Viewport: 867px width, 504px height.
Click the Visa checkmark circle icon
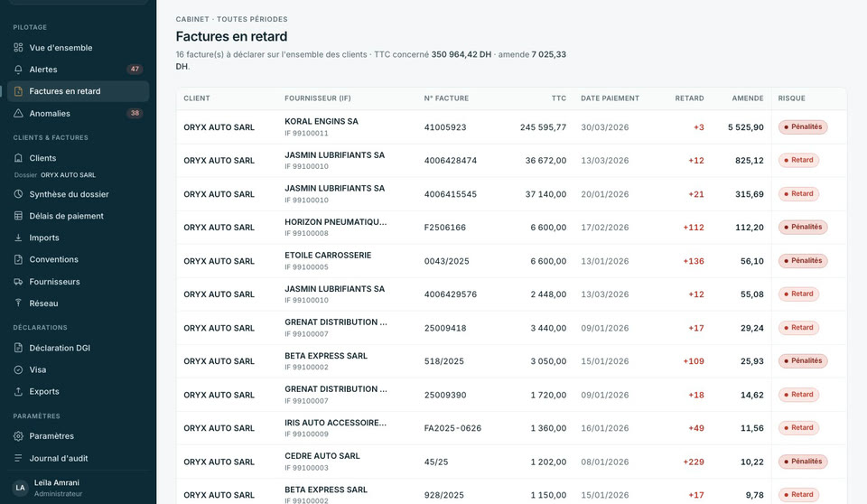coord(18,369)
